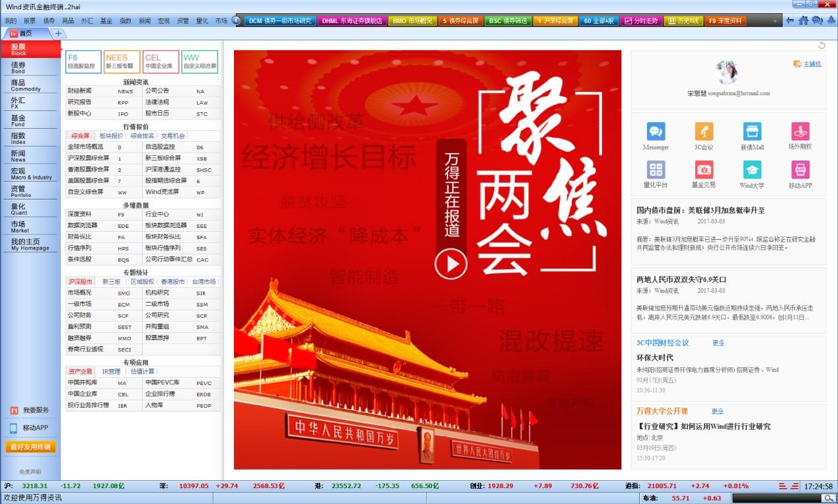838x504 pixels.
Task: Click the user profile avatar photo
Action: pyautogui.click(x=726, y=71)
